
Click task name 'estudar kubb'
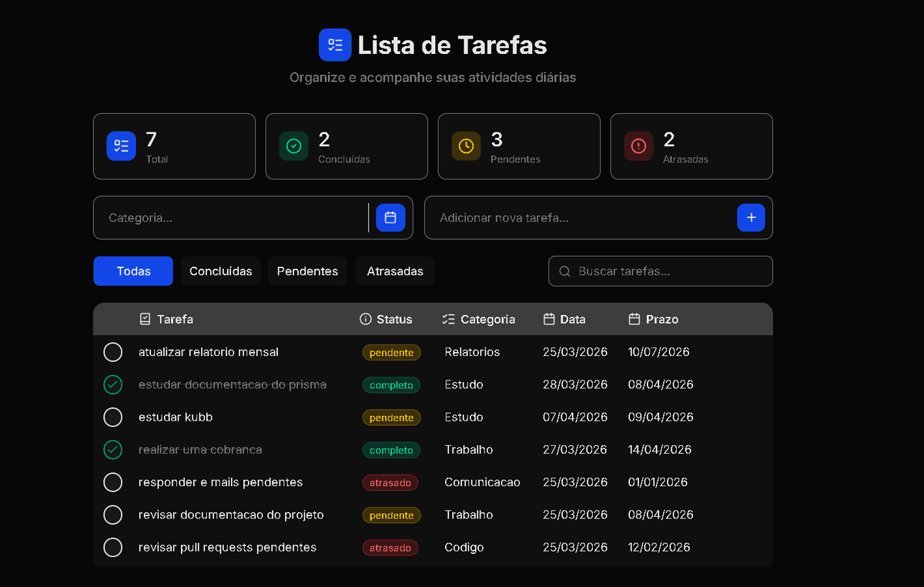[176, 417]
